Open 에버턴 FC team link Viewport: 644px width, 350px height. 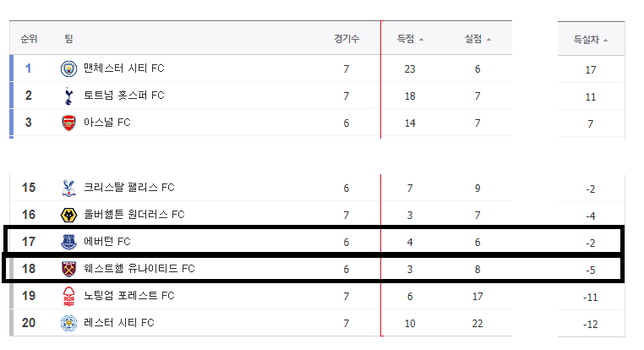(x=106, y=242)
